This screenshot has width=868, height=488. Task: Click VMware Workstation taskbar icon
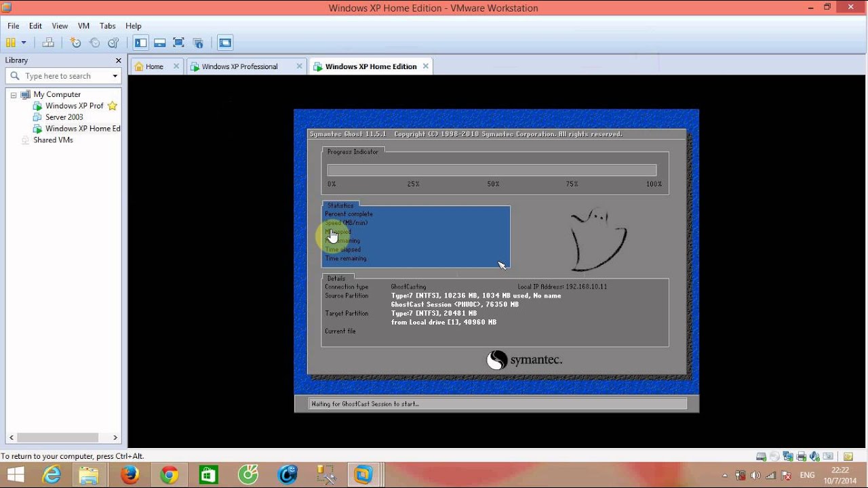364,475
